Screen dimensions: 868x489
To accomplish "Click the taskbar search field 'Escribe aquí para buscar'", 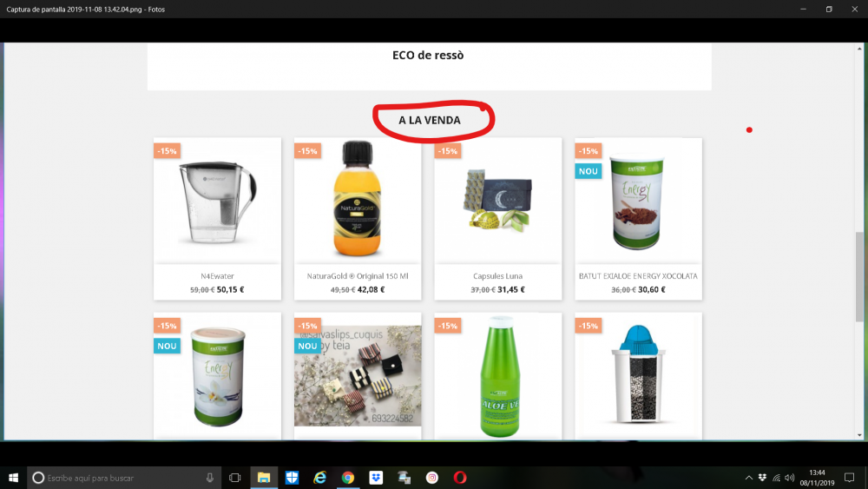I will pos(124,478).
